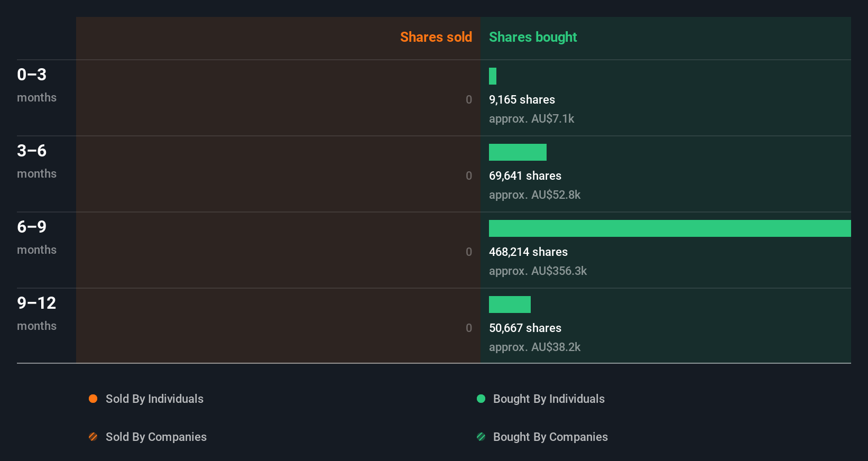Click the green bar for 0–3 months
Screen dimensions: 868x461
(x=493, y=76)
